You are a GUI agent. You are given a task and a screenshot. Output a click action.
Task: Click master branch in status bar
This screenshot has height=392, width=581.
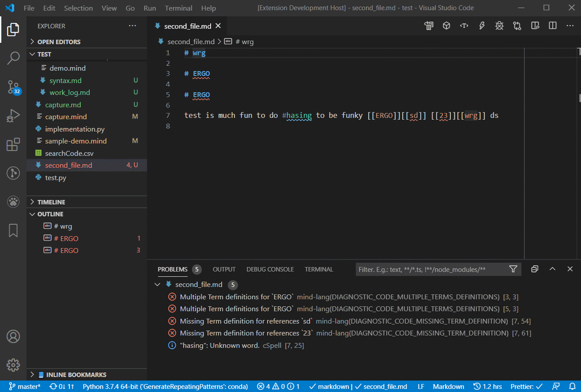(25, 387)
